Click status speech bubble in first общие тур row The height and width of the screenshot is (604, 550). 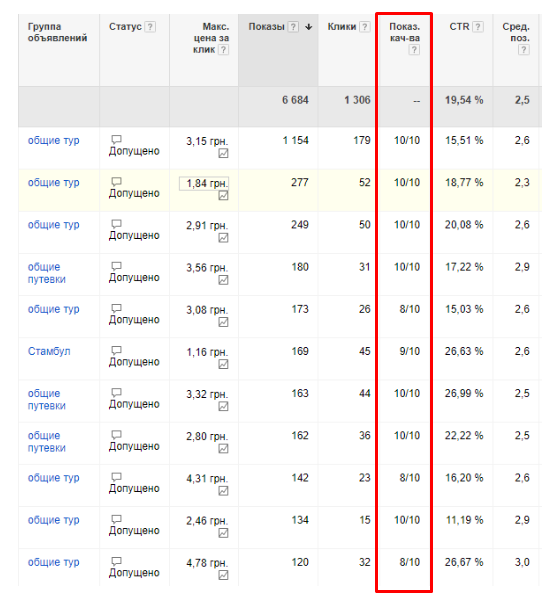[116, 139]
